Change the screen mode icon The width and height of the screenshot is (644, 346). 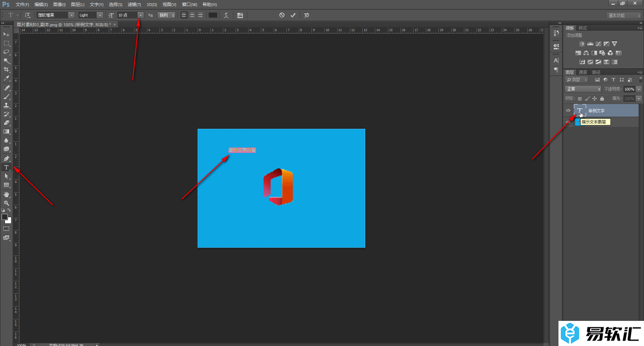7,238
